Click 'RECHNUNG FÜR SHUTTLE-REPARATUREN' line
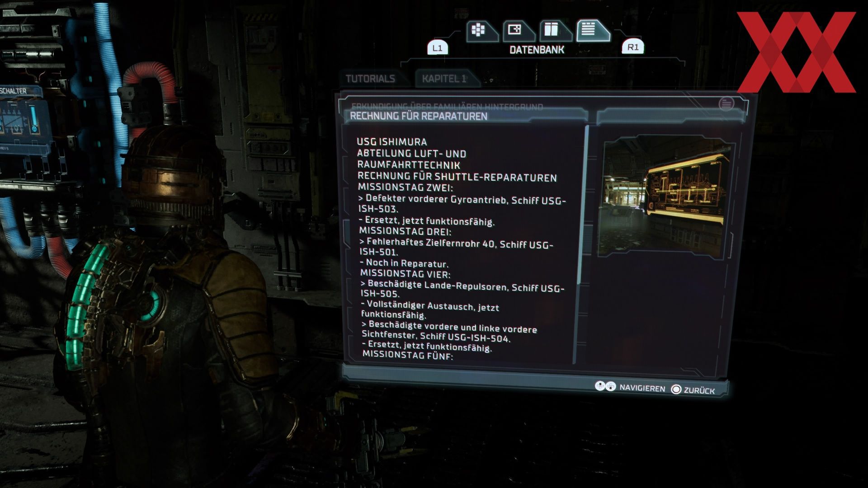868x488 pixels. pyautogui.click(x=457, y=177)
